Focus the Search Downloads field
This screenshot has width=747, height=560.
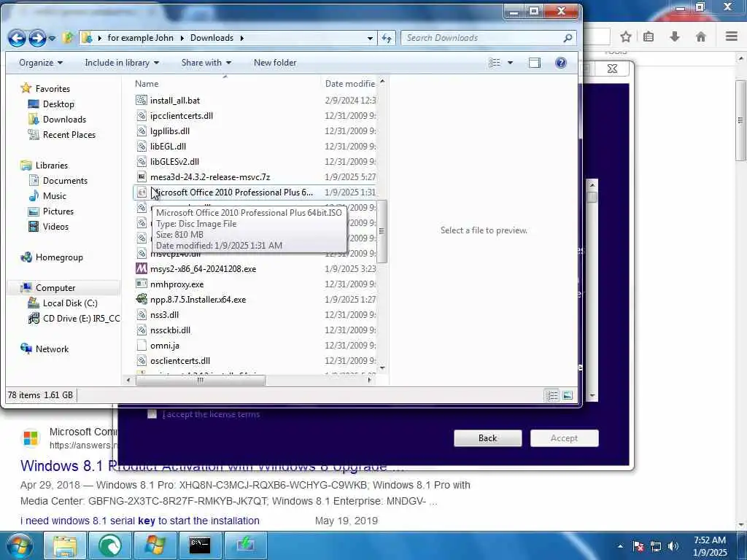coord(488,38)
